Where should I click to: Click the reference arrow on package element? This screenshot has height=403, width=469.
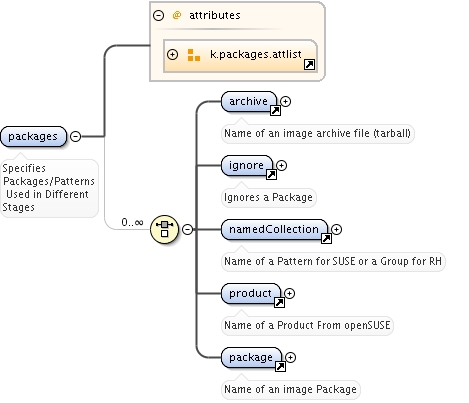[x=280, y=366]
